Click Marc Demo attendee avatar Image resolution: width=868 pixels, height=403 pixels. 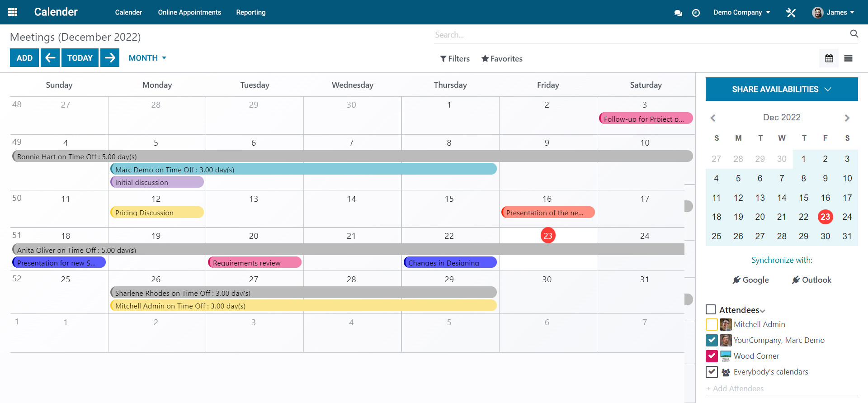[726, 340]
